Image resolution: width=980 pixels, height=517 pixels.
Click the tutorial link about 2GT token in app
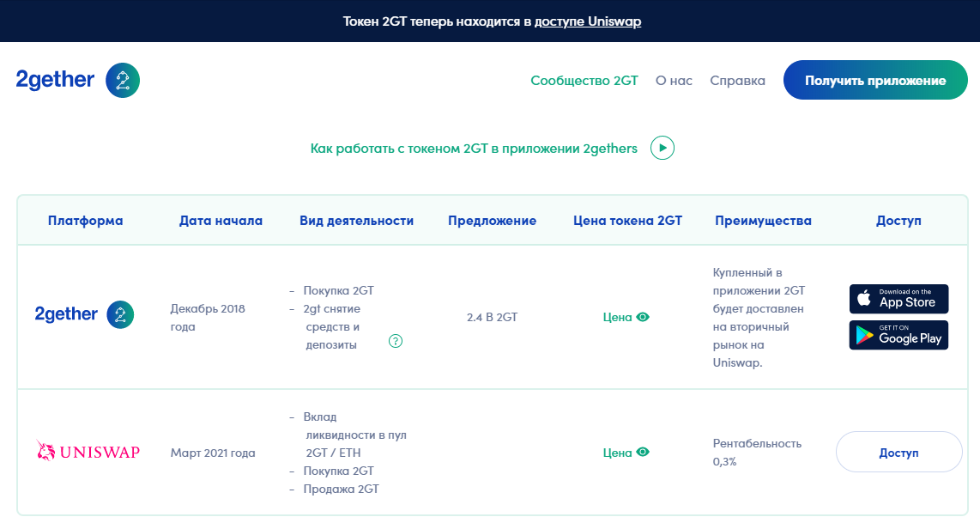click(474, 149)
